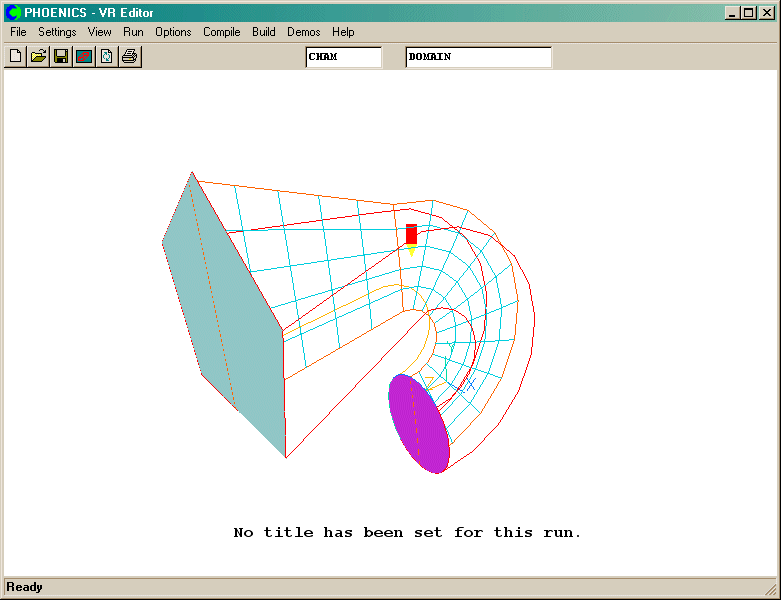The height and width of the screenshot is (600, 781).
Task: Click the Print toolbar icon
Action: (x=130, y=56)
